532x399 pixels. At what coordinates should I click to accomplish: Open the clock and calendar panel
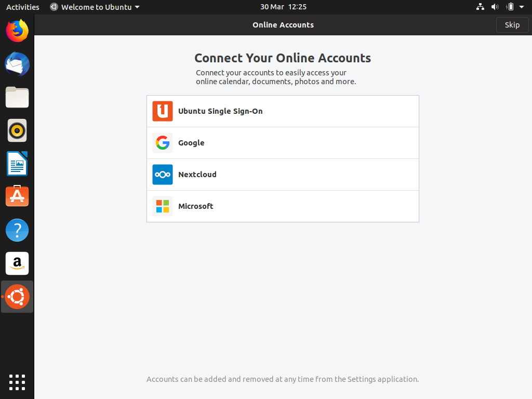[x=283, y=7]
